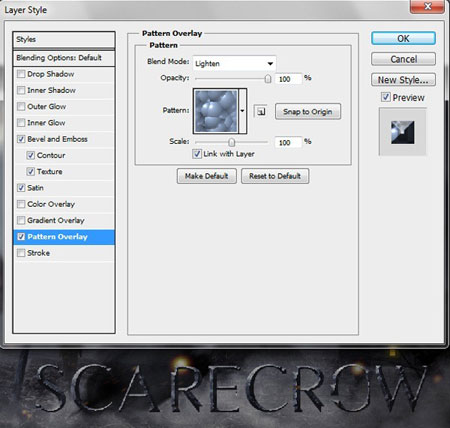Select the Inner Glow style entry
The width and height of the screenshot is (450, 428).
64,123
